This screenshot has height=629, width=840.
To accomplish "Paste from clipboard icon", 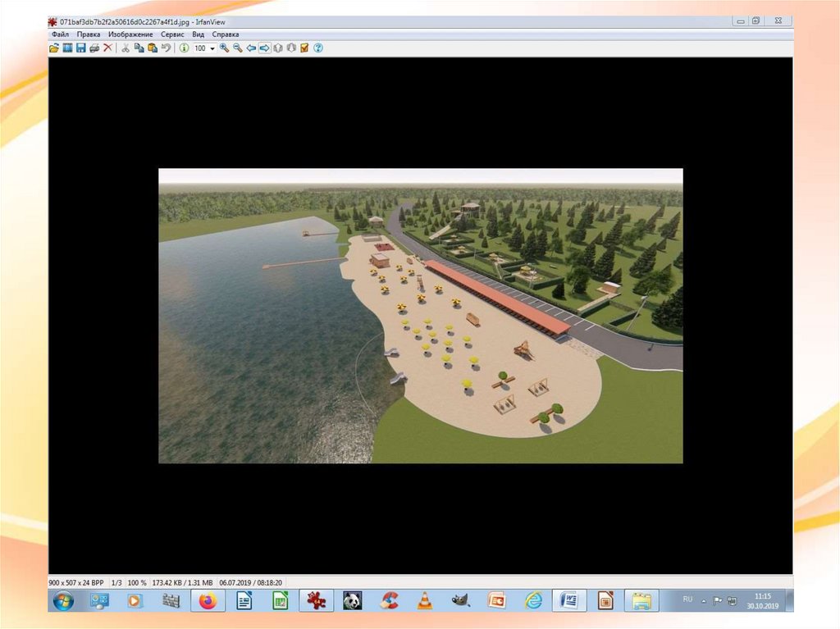I will pos(152,48).
